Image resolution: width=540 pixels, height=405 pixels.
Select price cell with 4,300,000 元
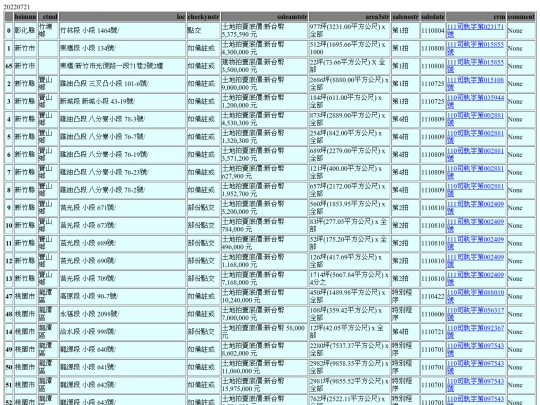[x=264, y=48]
